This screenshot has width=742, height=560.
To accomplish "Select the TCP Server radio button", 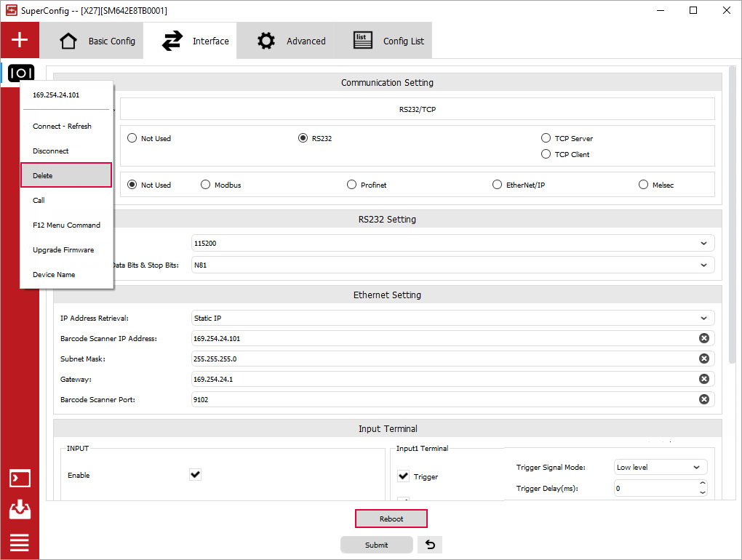I will tap(546, 138).
